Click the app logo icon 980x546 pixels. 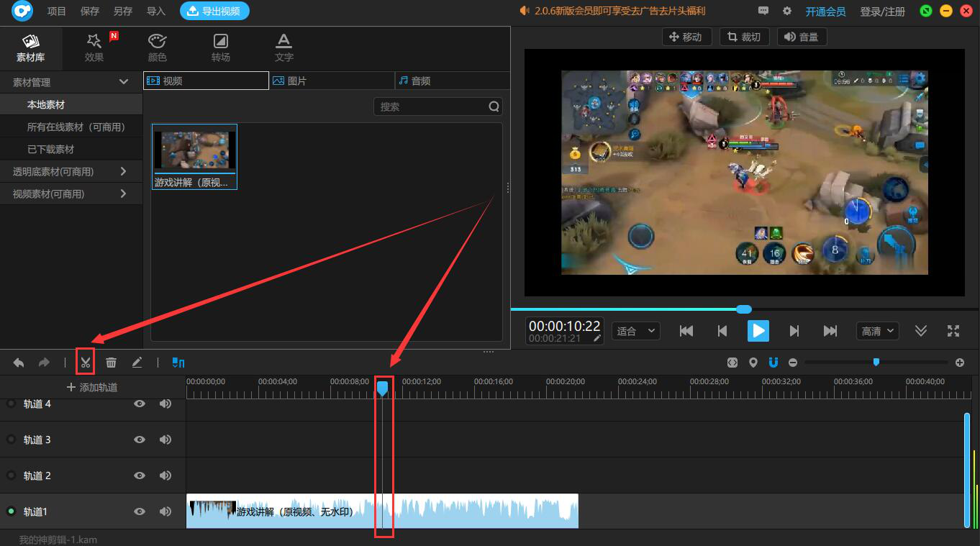pos(22,11)
